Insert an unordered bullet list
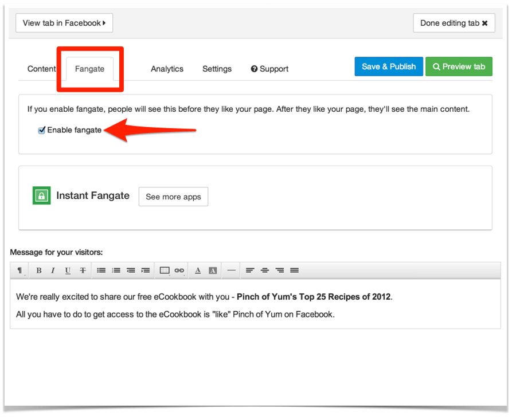 (x=101, y=270)
